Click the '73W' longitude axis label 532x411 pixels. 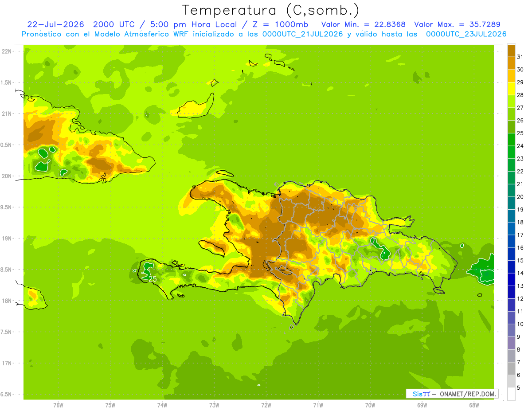[x=214, y=405]
